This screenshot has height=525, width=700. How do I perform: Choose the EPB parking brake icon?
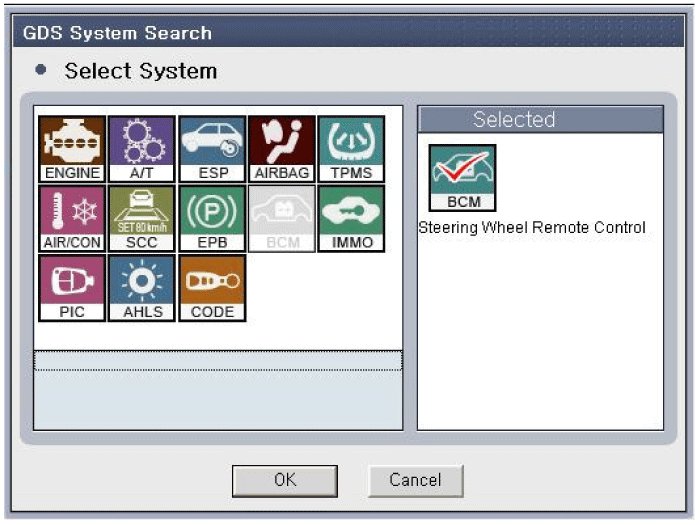coord(211,218)
